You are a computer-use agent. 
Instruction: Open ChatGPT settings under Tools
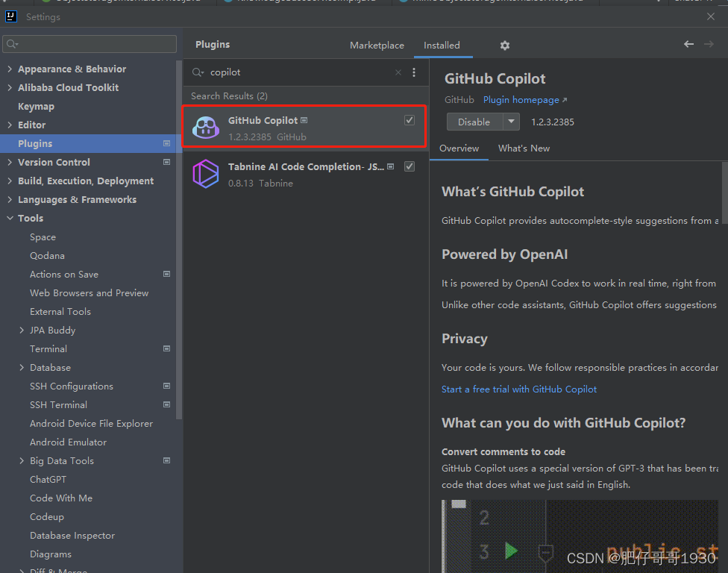pyautogui.click(x=48, y=479)
